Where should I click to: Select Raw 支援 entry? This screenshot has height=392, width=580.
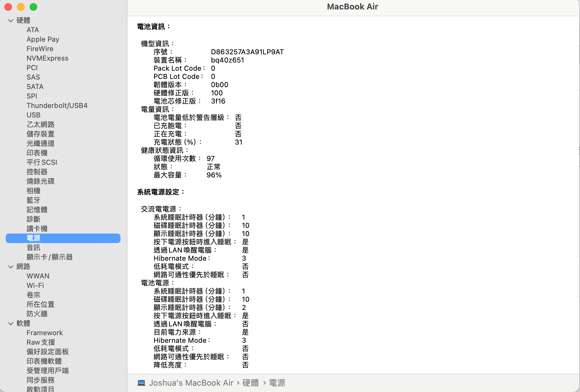pyautogui.click(x=41, y=342)
